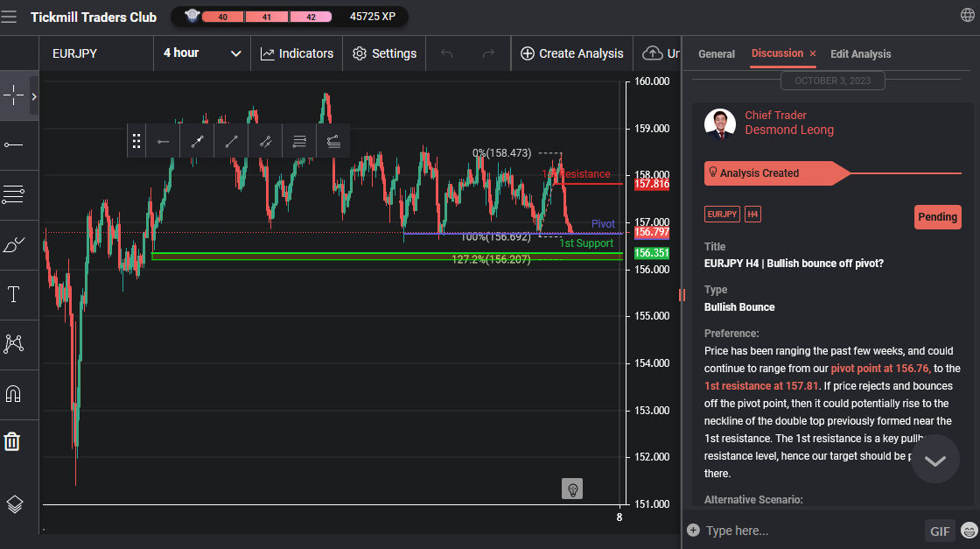Click the Type here message field
Image resolution: width=980 pixels, height=549 pixels.
click(x=813, y=531)
